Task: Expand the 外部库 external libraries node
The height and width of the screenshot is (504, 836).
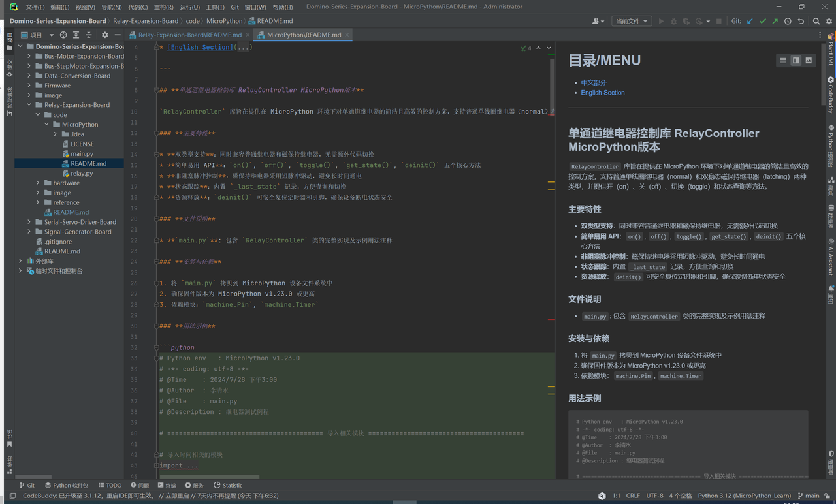Action: (x=20, y=260)
